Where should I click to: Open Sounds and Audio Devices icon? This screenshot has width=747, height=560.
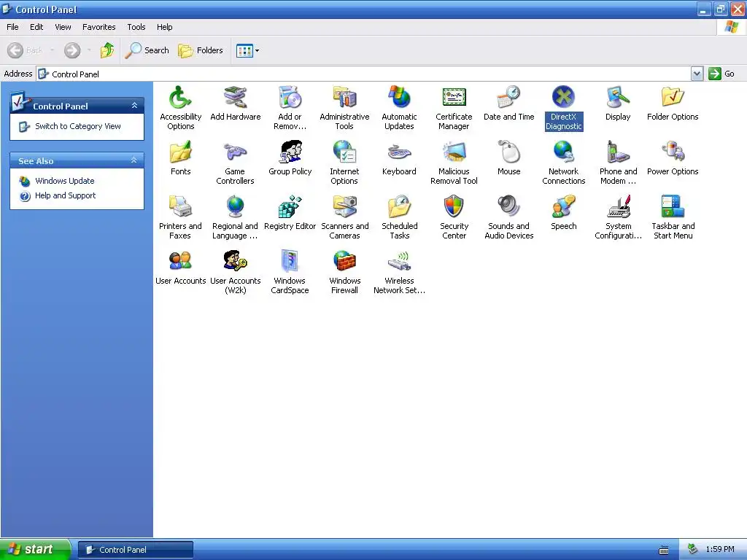click(x=508, y=207)
